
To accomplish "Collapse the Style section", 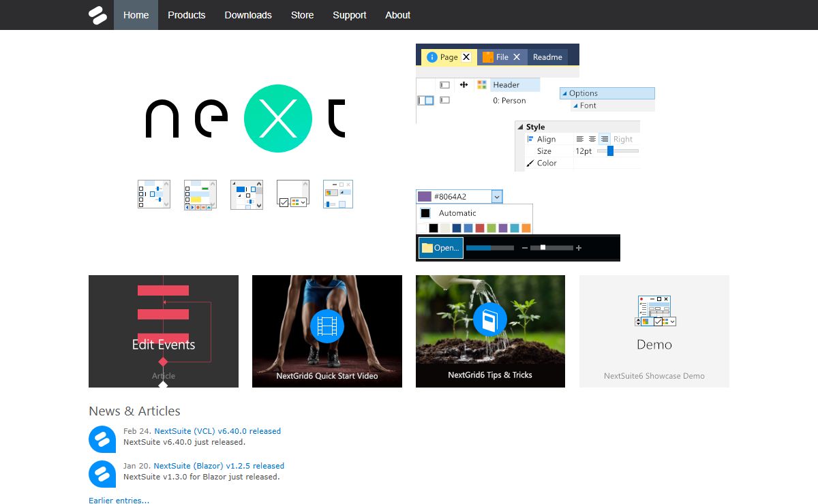I will (x=521, y=127).
